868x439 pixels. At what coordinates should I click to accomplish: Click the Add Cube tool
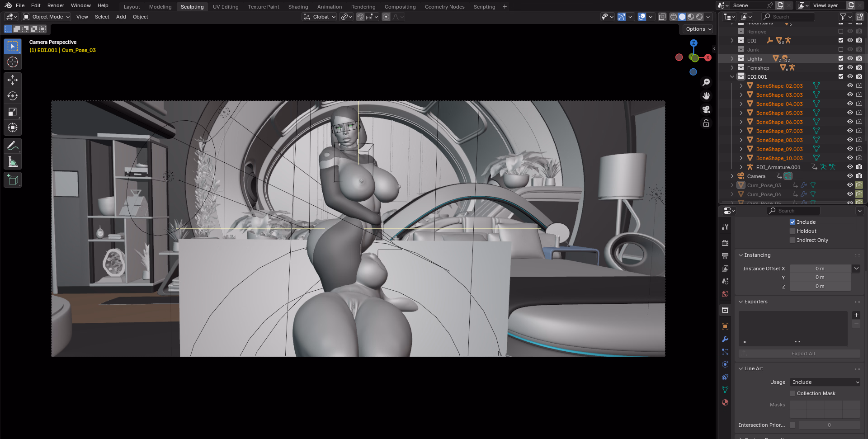coord(13,180)
